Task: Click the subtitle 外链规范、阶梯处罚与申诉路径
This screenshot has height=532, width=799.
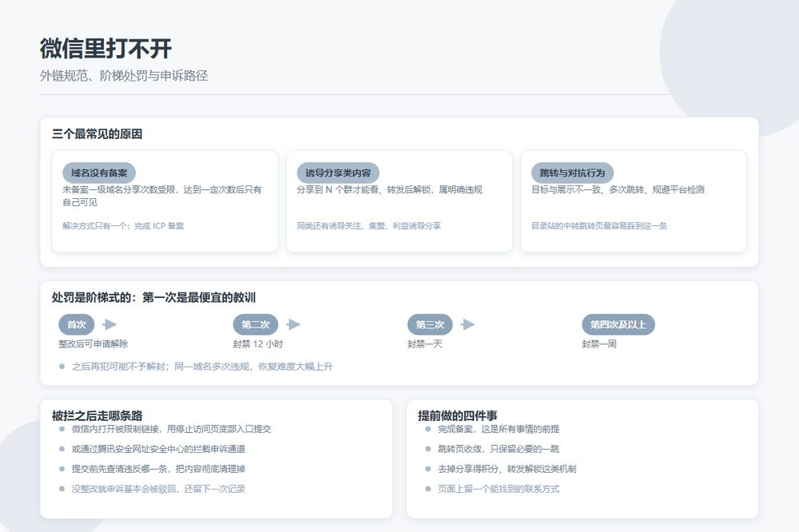Action: (x=124, y=76)
